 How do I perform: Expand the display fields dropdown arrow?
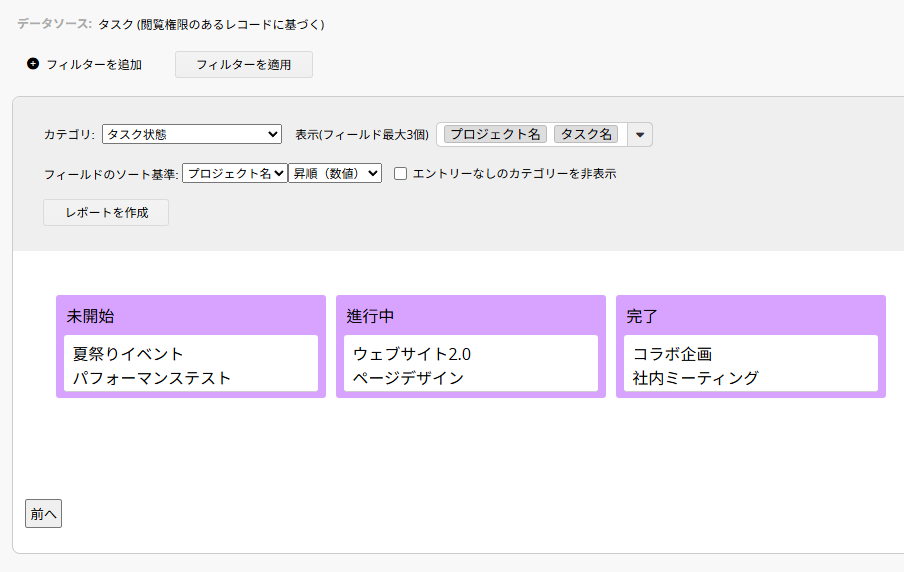point(640,135)
